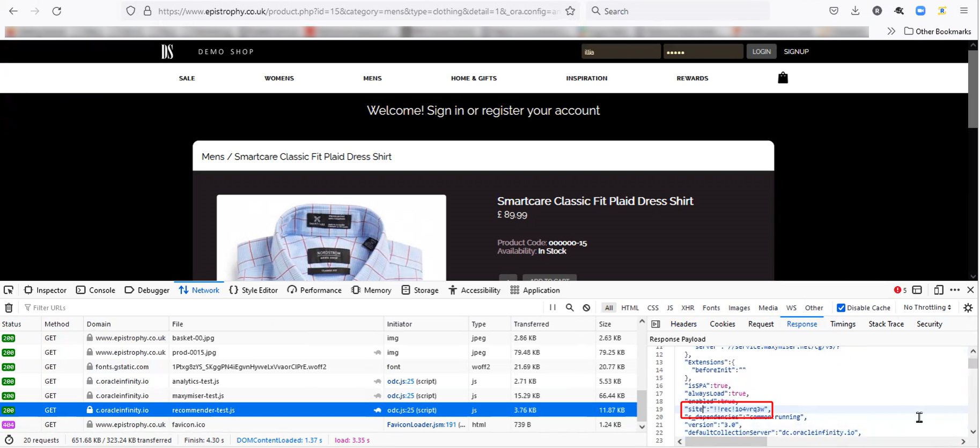Image resolution: width=980 pixels, height=448 pixels.
Task: Switch to the Console panel
Action: point(95,290)
